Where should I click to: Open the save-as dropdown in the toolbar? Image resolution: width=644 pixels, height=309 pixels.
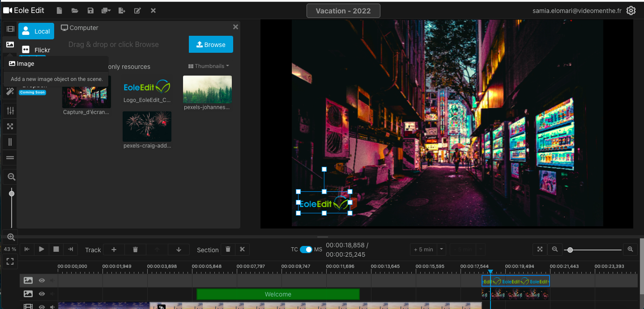click(x=106, y=11)
